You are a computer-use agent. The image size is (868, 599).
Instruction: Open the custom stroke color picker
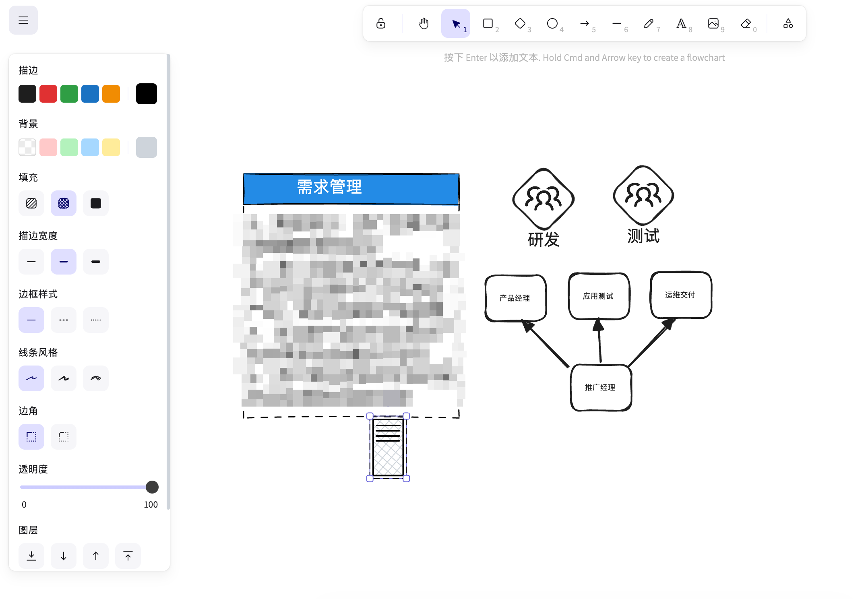coord(147,94)
